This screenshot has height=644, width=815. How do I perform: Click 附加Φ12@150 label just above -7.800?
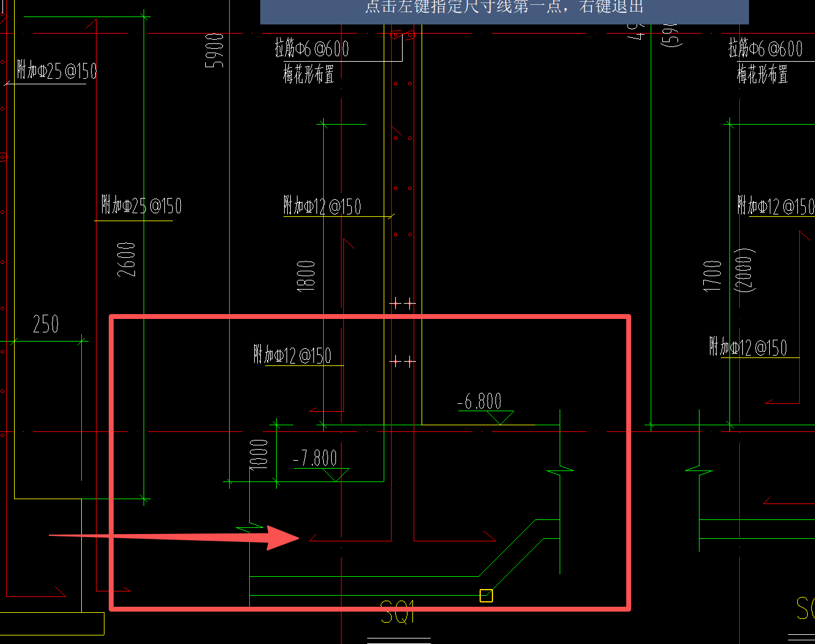[293, 355]
